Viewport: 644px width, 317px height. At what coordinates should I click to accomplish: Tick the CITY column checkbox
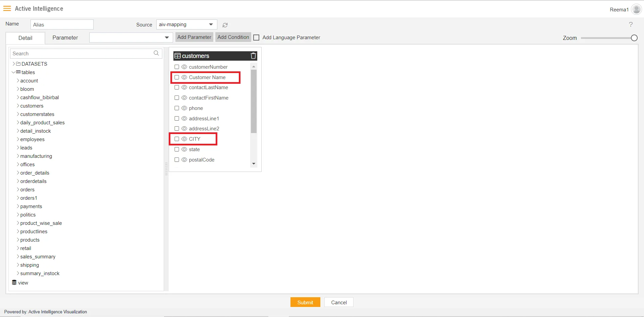click(177, 139)
